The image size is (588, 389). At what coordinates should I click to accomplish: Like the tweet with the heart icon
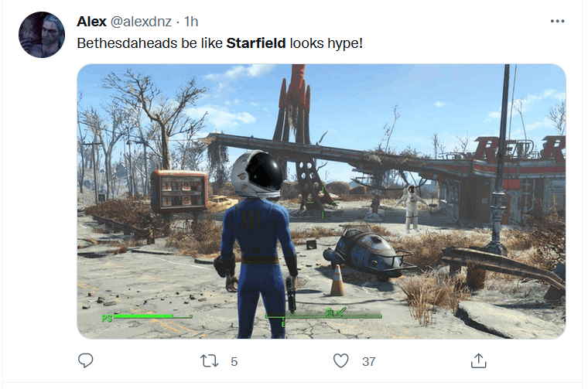click(x=341, y=361)
